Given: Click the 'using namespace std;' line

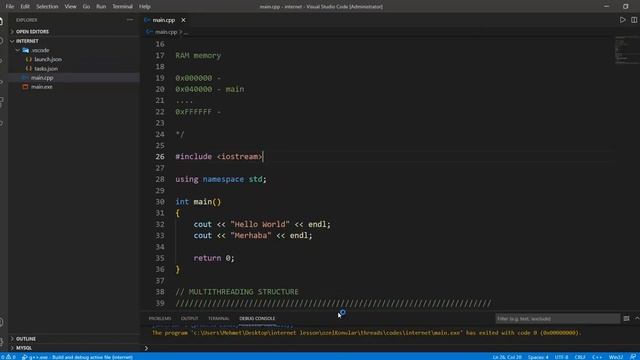Looking at the screenshot, I should 221,179.
